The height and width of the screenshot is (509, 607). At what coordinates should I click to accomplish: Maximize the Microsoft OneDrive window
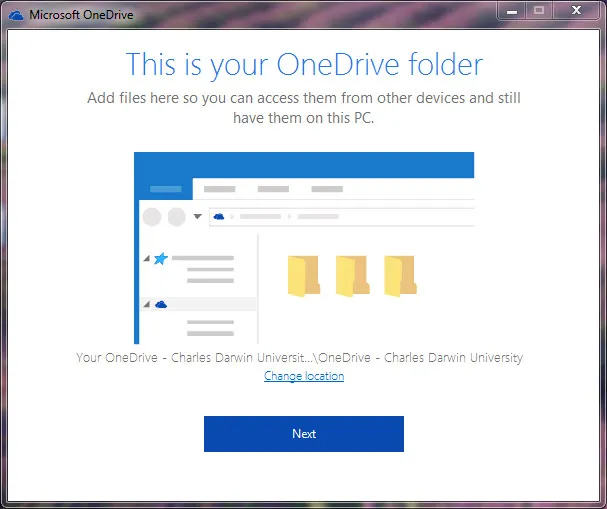coord(539,11)
